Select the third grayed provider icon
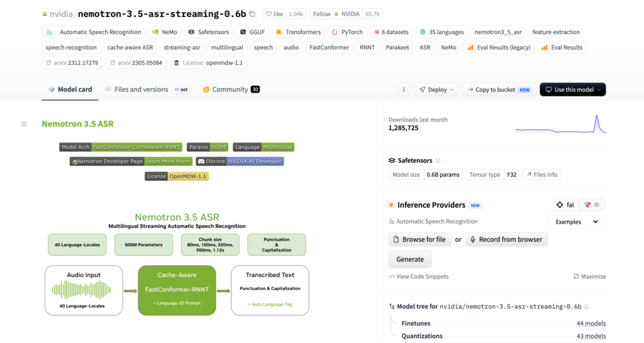Screen dimensions: 644x343 pos(597,205)
